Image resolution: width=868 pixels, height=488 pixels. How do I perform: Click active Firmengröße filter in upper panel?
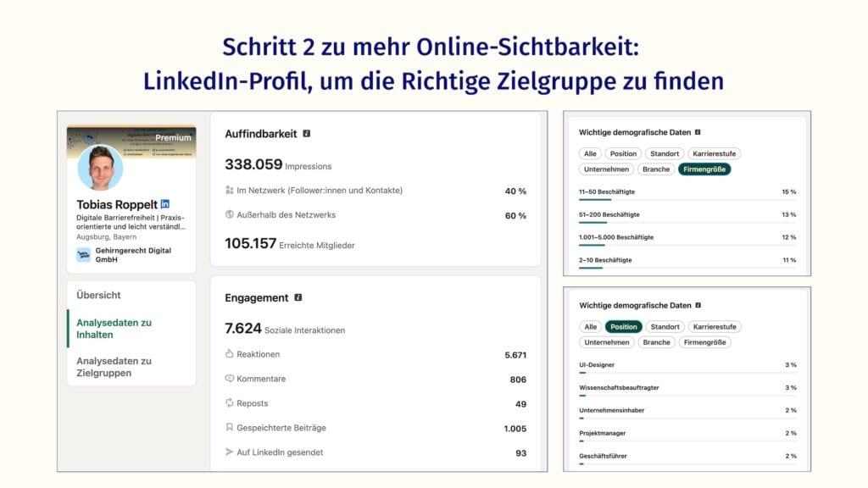[x=704, y=169]
